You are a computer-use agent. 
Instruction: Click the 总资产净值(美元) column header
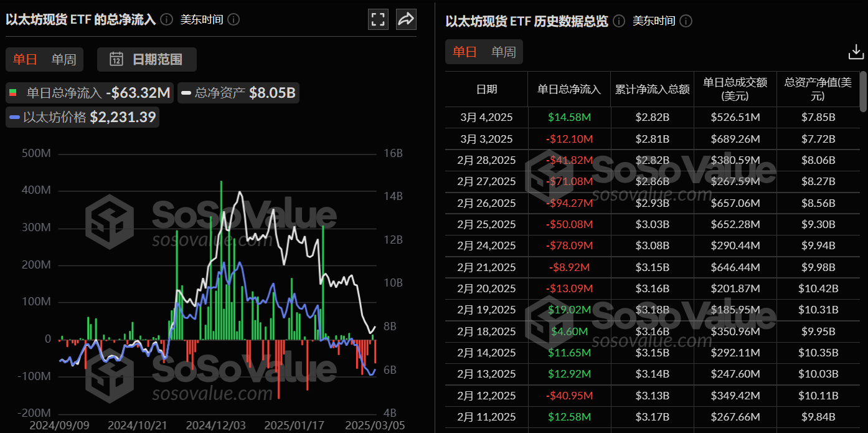click(818, 89)
